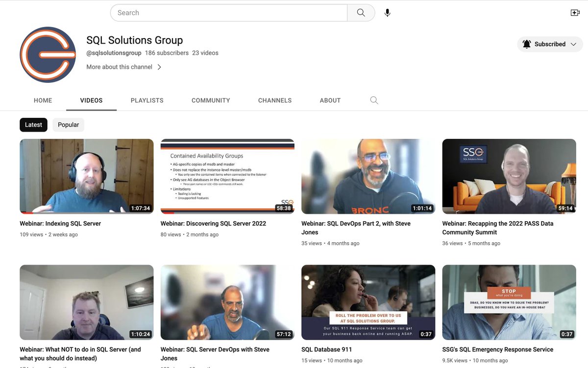Open the Channels tab
588x368 pixels.
click(x=275, y=100)
